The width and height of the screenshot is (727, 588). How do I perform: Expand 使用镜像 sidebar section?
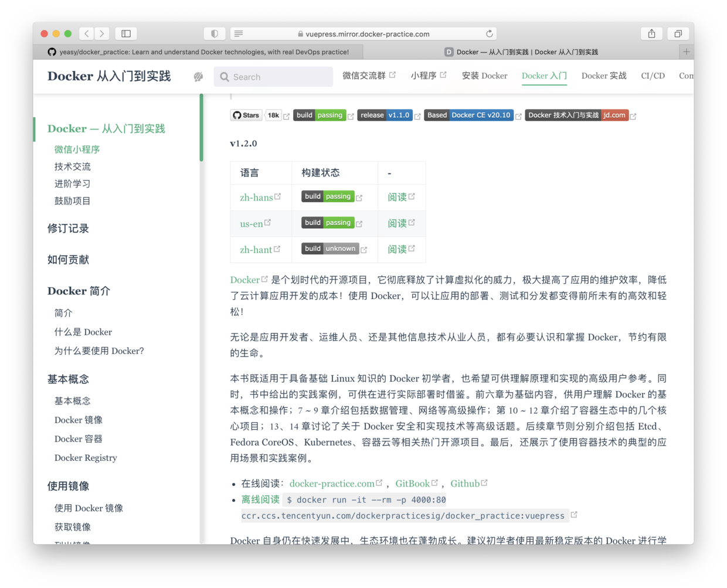click(x=68, y=486)
